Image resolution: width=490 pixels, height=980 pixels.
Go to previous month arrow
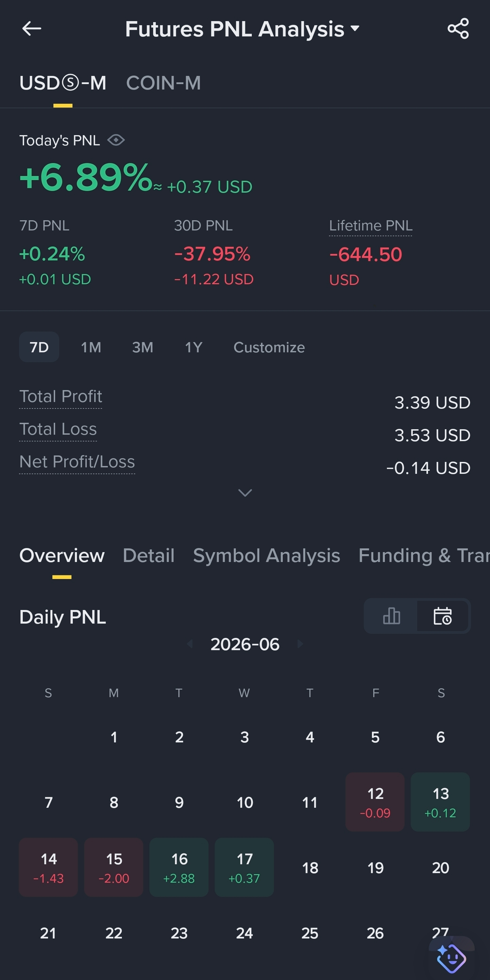(x=190, y=644)
